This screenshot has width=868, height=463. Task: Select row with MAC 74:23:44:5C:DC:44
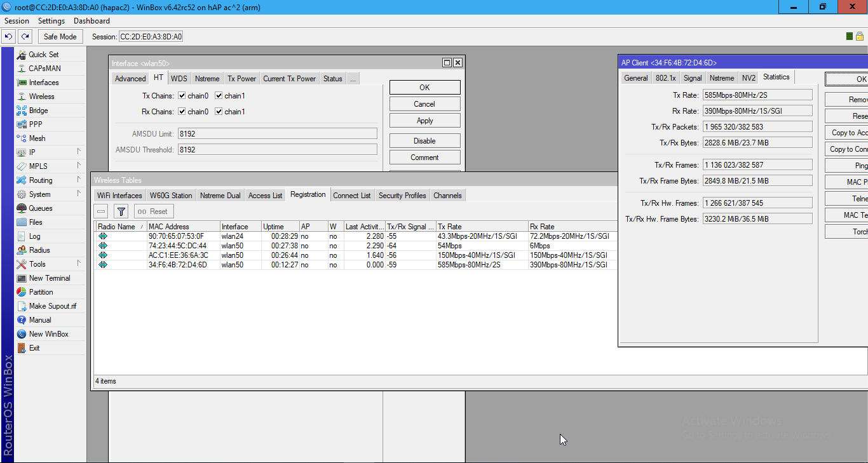356,246
